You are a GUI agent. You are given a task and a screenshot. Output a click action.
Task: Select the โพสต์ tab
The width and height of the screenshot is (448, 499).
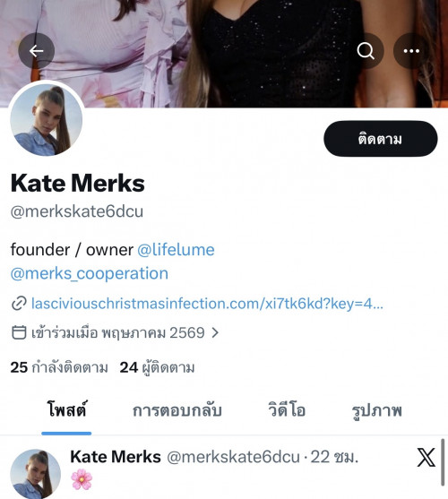(66, 409)
